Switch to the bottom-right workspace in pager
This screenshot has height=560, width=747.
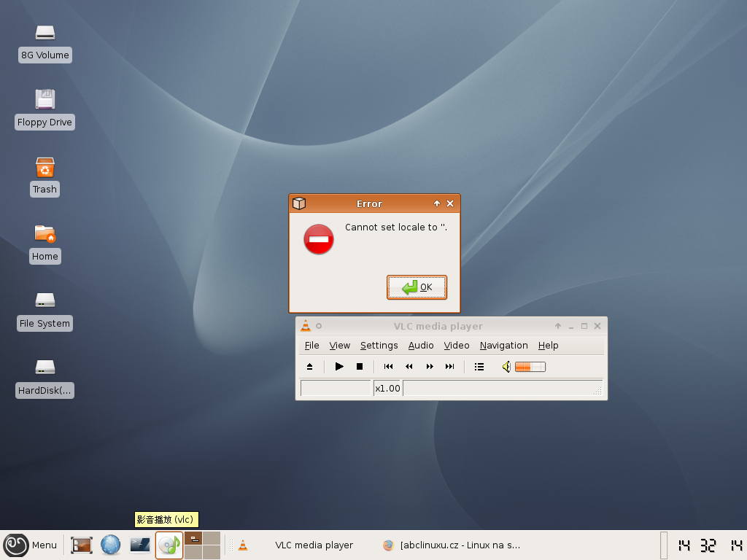[212, 553]
